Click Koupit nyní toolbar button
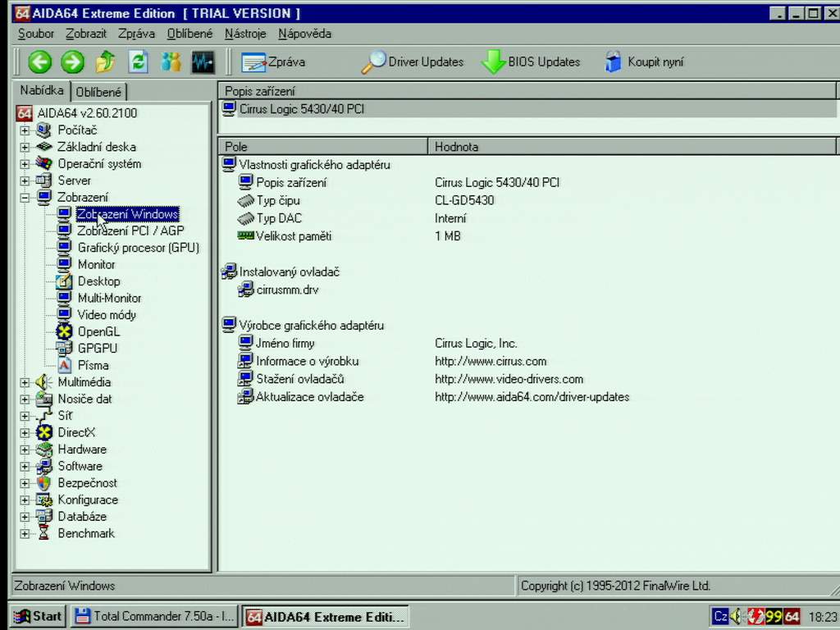This screenshot has height=630, width=840. click(x=644, y=62)
